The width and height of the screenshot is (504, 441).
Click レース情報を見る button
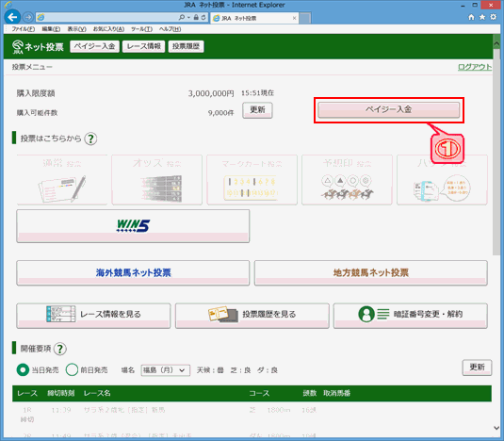(93, 316)
